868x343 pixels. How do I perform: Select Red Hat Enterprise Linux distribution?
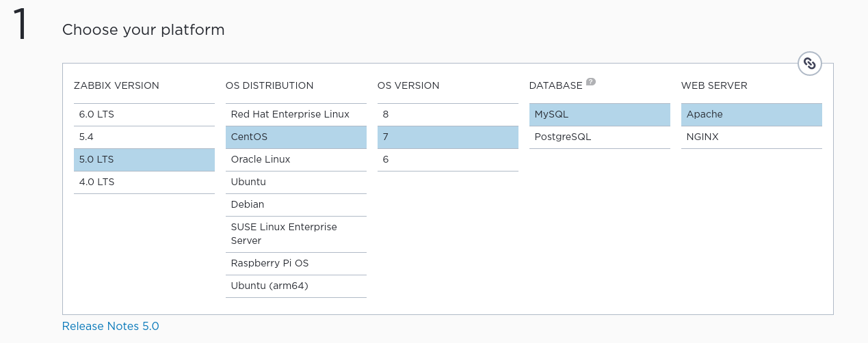[295, 114]
